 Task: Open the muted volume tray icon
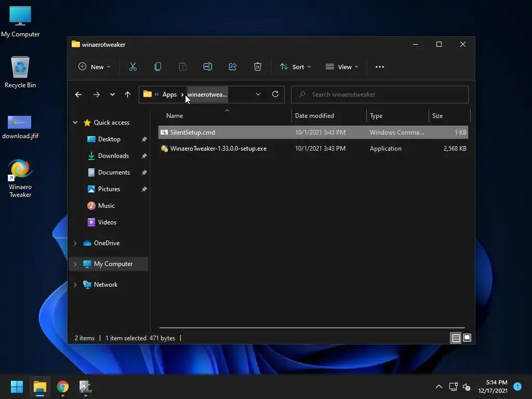point(467,387)
